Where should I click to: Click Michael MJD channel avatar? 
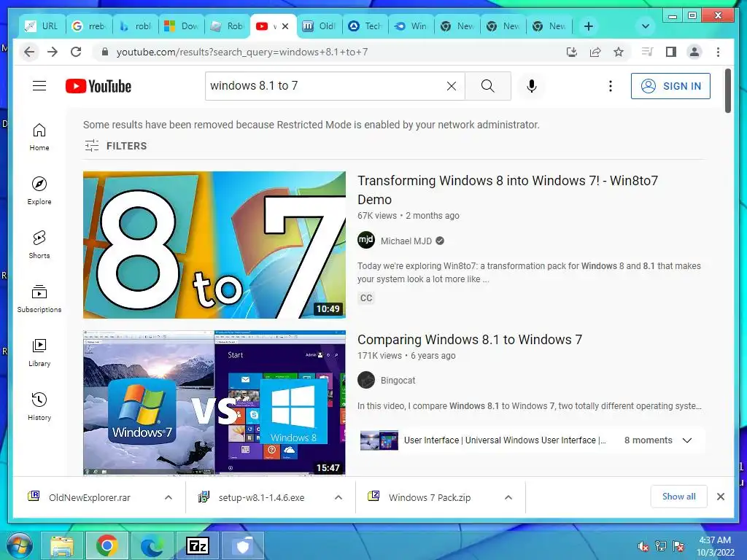tap(366, 240)
